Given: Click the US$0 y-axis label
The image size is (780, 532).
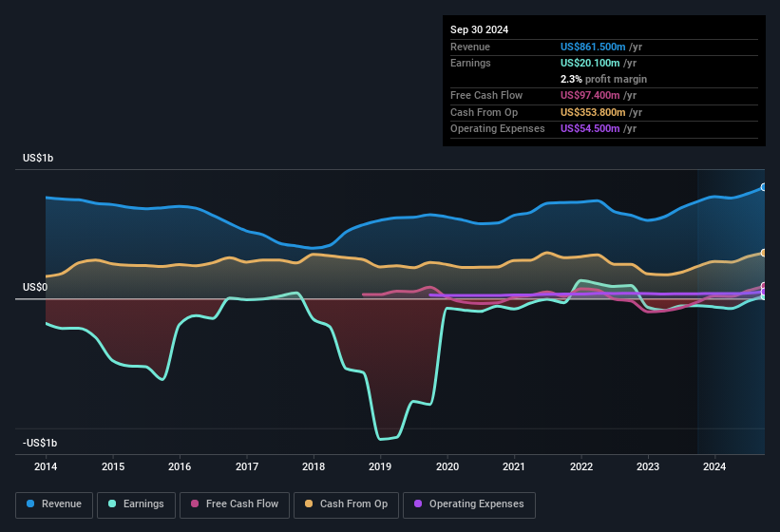Looking at the screenshot, I should click(35, 288).
